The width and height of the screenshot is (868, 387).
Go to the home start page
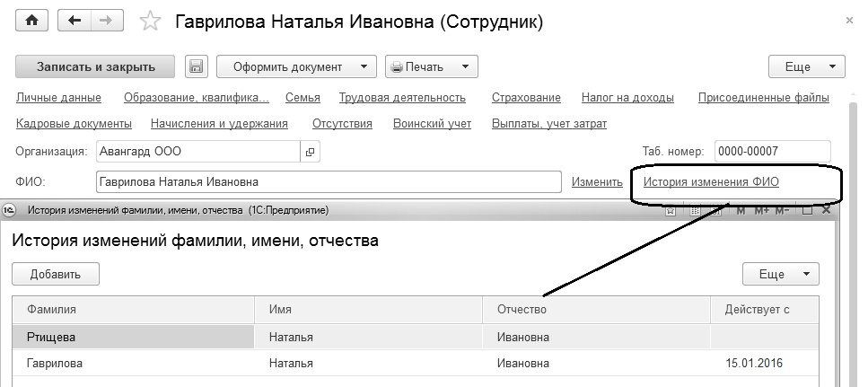[31, 21]
